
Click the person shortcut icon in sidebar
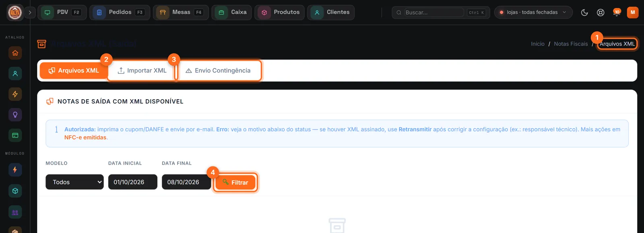point(15,73)
